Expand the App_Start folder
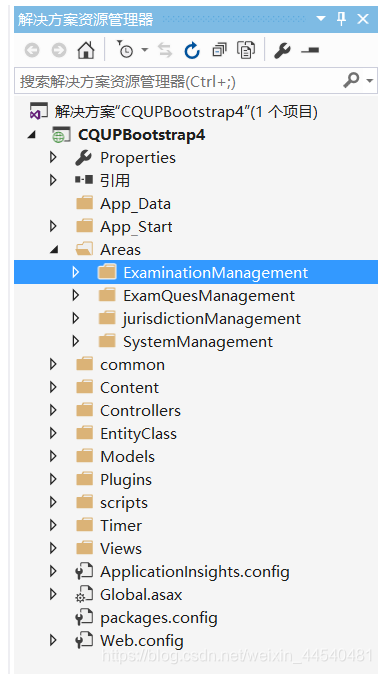 (x=53, y=227)
